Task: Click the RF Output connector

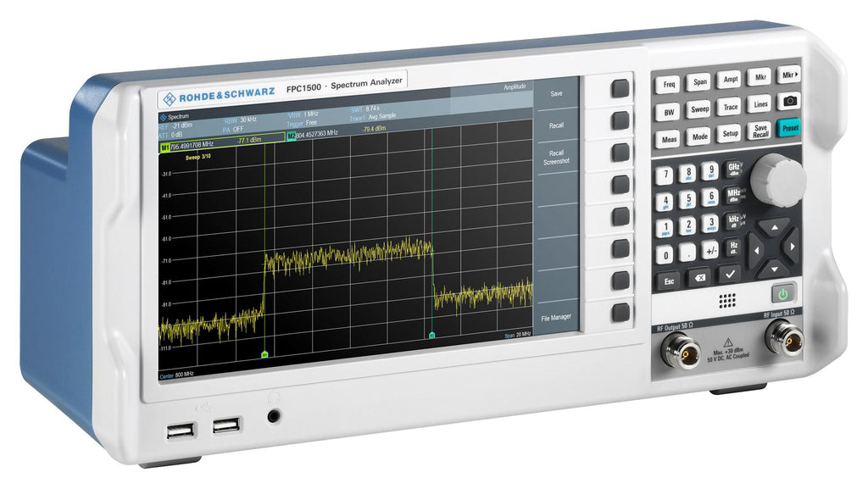Action: click(682, 351)
